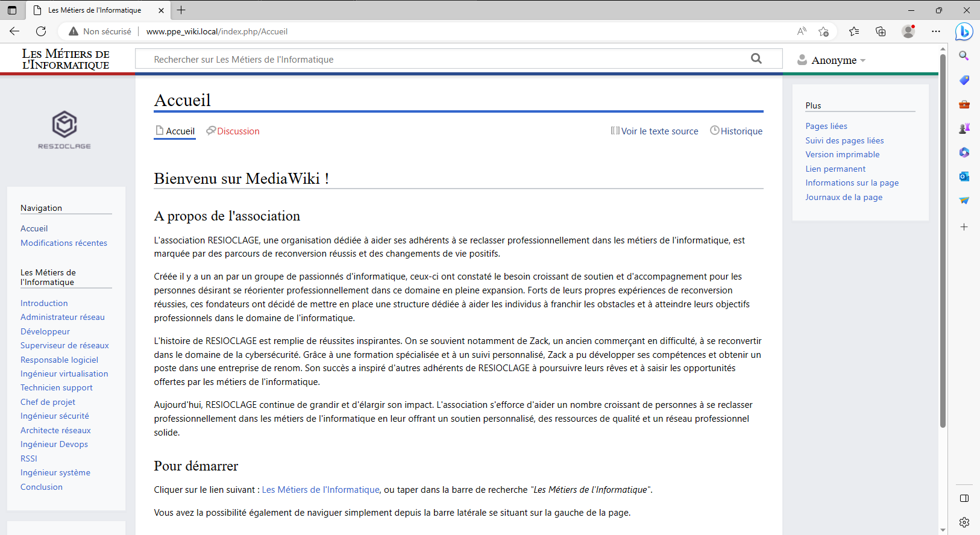Refresh the page with reload button
This screenshot has width=980, height=535.
point(41,31)
